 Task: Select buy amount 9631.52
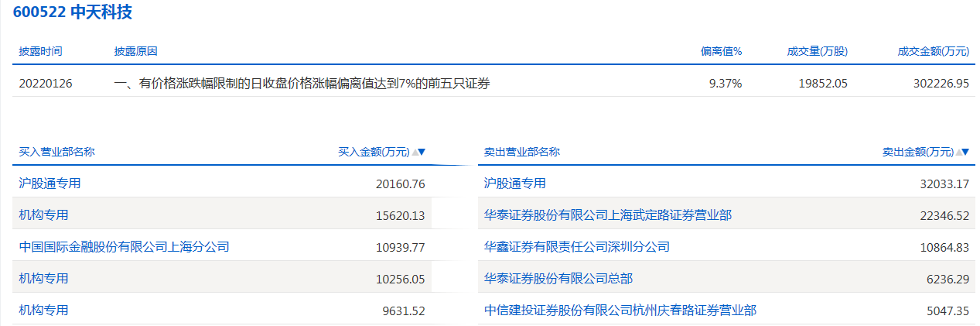(x=404, y=311)
